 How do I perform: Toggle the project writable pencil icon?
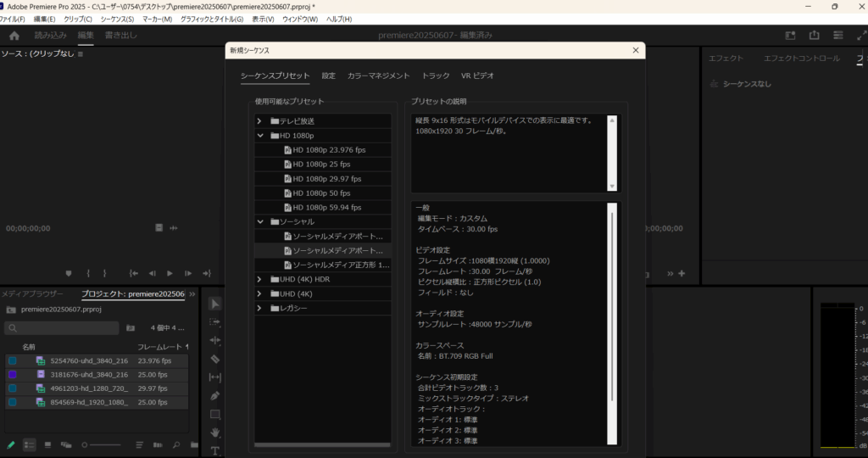pyautogui.click(x=11, y=444)
